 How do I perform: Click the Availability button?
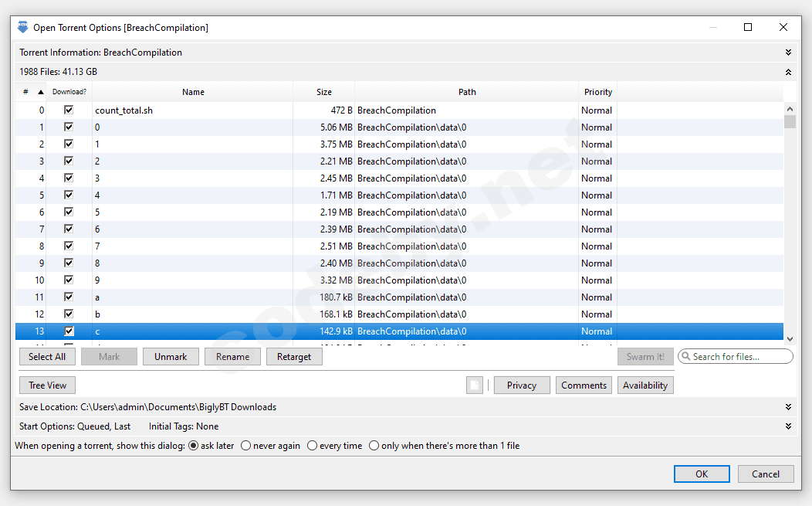coord(645,385)
